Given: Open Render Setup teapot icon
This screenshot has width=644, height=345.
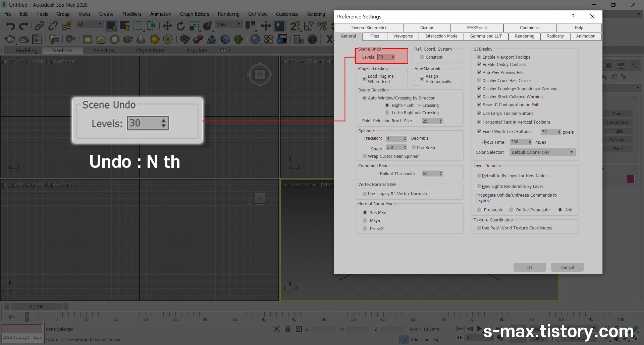Looking at the screenshot, I should click(x=10, y=39).
